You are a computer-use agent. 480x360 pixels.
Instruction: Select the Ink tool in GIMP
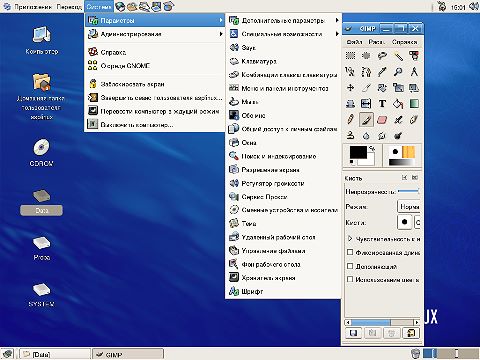(x=414, y=120)
